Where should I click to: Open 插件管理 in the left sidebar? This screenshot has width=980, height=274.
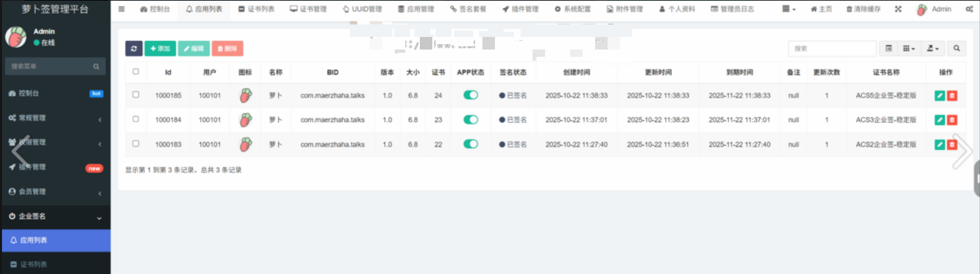pos(55,167)
